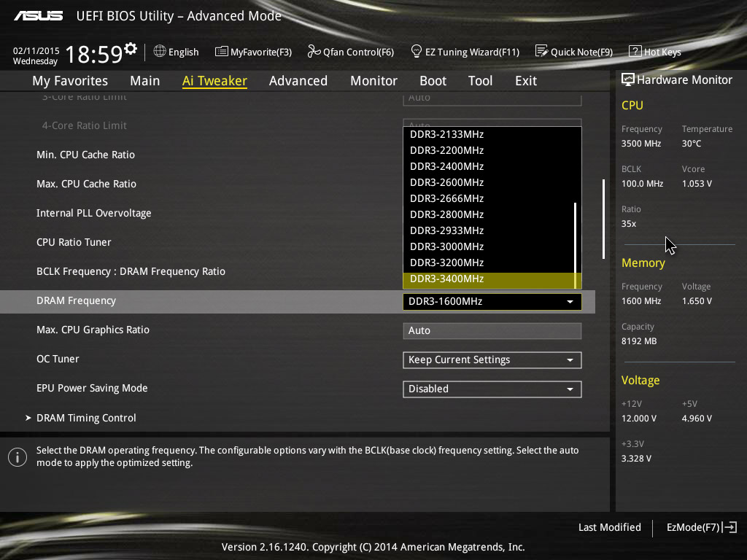Select the Internal PLL Overvoltage row
Screen dimensions: 747x560
[x=94, y=213]
